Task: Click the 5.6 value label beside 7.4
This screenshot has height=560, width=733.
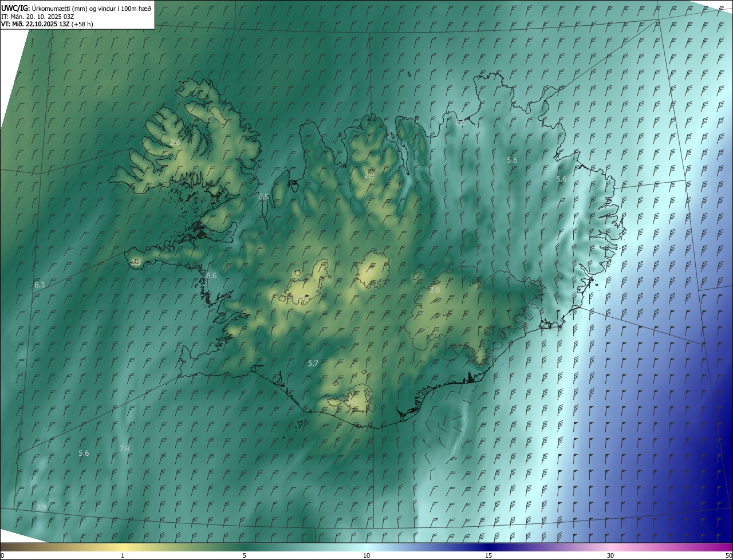Action: [84, 453]
